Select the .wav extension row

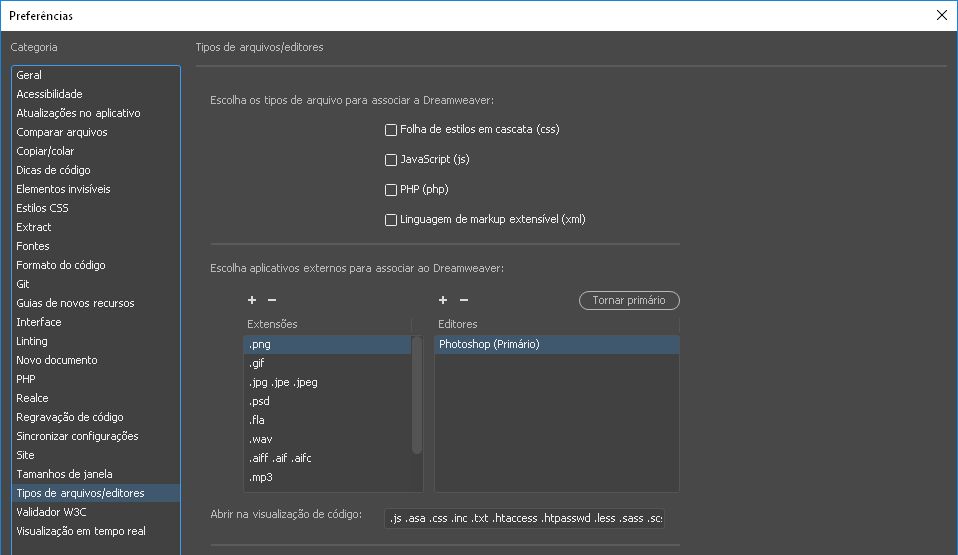click(x=327, y=439)
